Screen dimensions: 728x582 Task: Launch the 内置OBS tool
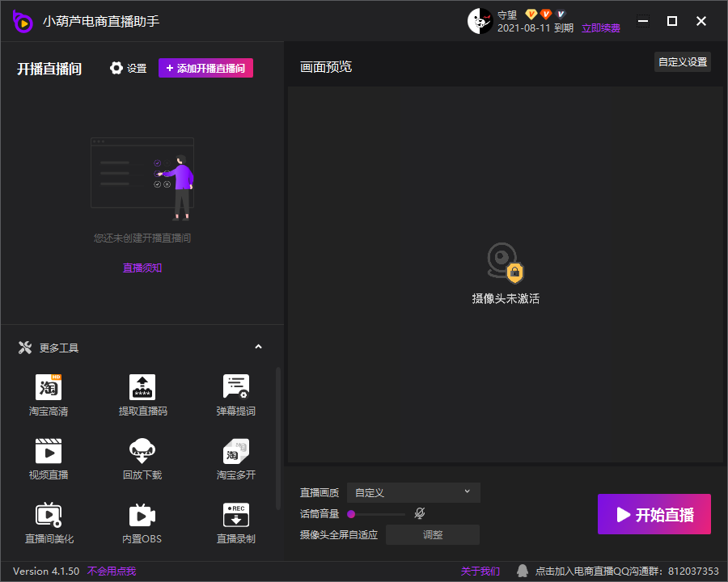point(142,515)
